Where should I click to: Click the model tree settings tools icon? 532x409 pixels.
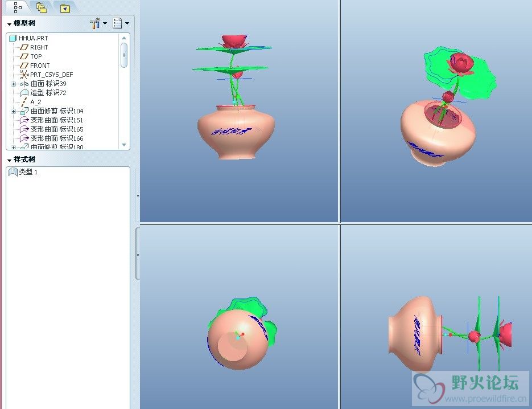[95, 23]
